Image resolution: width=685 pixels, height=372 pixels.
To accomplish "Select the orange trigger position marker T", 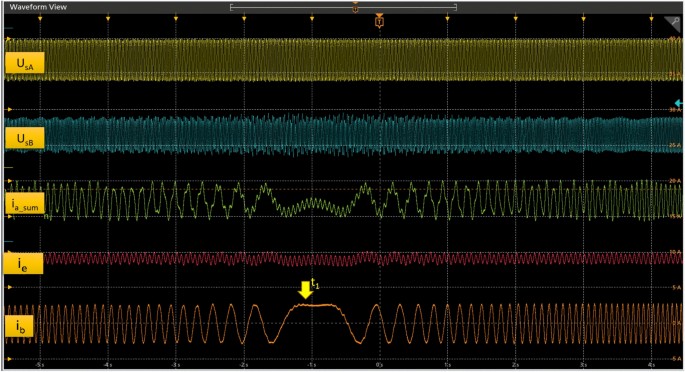I will click(x=380, y=21).
